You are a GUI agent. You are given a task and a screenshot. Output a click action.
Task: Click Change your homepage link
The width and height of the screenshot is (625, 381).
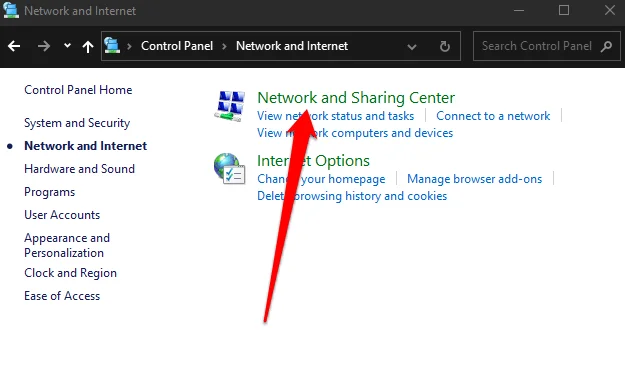[x=321, y=179]
